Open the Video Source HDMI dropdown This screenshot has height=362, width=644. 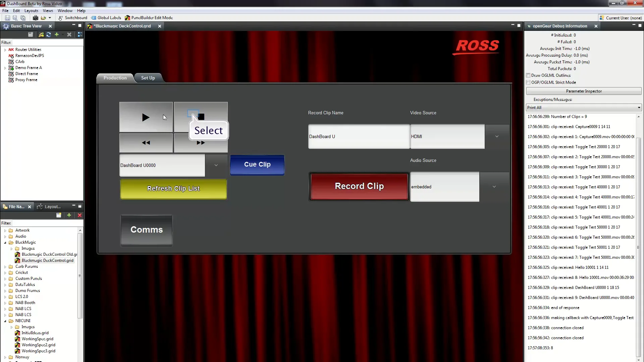click(x=497, y=136)
